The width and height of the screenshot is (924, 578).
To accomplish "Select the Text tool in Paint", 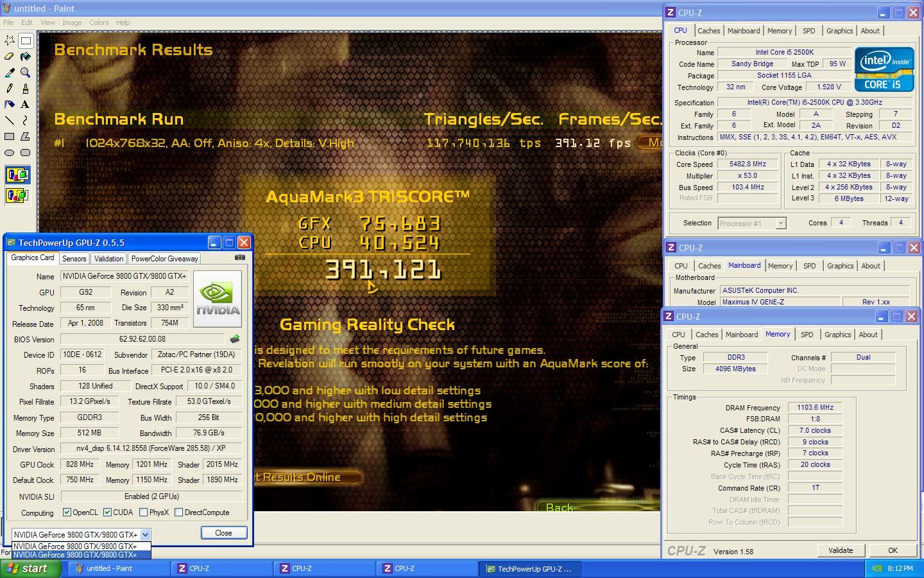I will click(x=26, y=104).
